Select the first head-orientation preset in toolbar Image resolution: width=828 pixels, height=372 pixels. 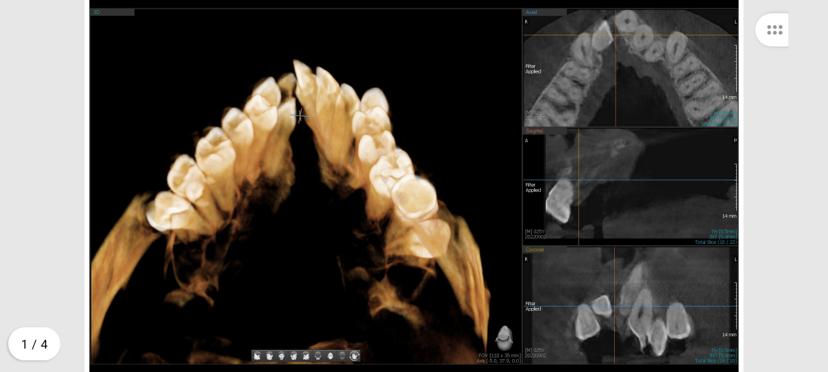click(257, 356)
